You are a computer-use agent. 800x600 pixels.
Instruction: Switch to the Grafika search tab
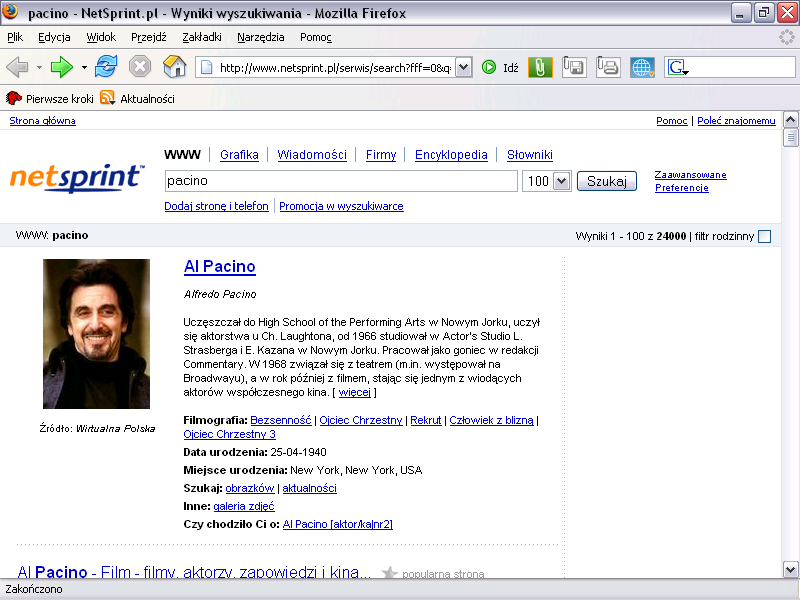239,155
